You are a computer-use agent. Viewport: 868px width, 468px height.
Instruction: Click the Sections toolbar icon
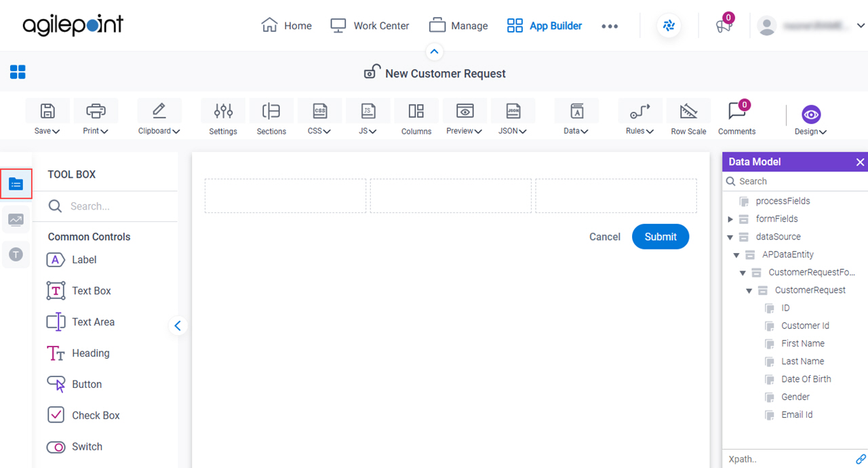tap(271, 111)
